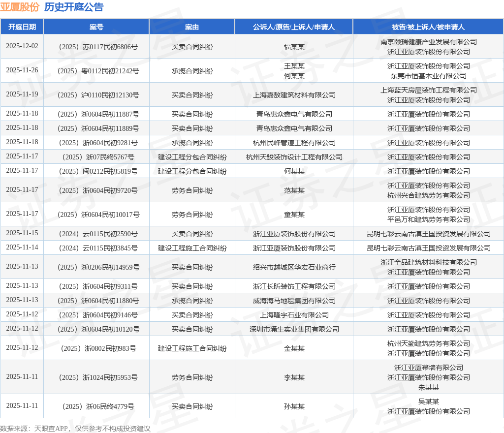Viewport: 504px width, 433px height.
Task: Click 建设工程施工合同纠纷 in the 浙0802民初983号 row
Action: pos(192,348)
